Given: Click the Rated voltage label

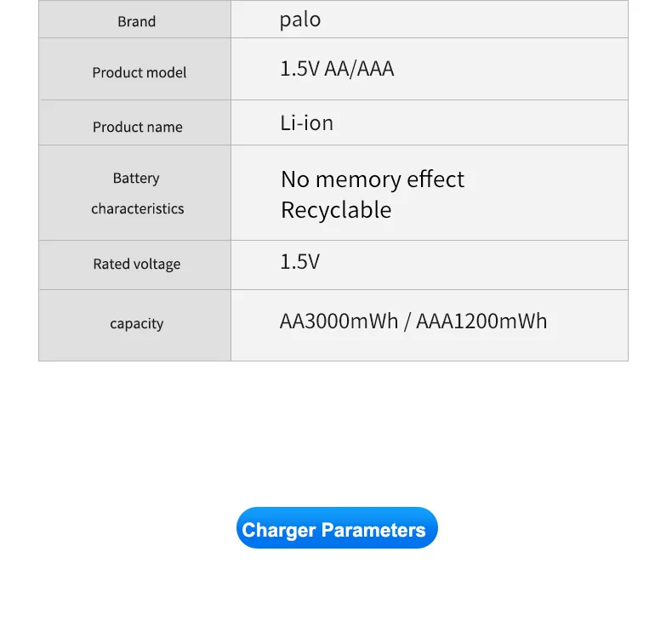Looking at the screenshot, I should 136,264.
